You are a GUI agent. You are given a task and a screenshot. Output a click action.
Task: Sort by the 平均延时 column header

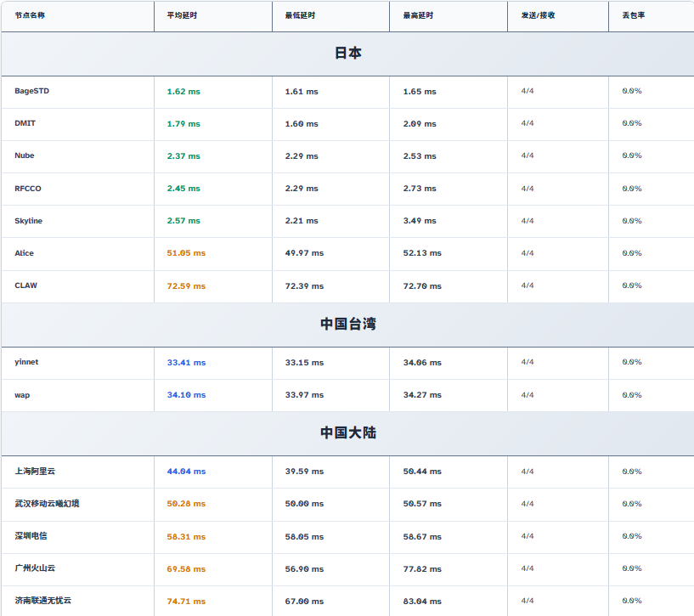click(180, 15)
